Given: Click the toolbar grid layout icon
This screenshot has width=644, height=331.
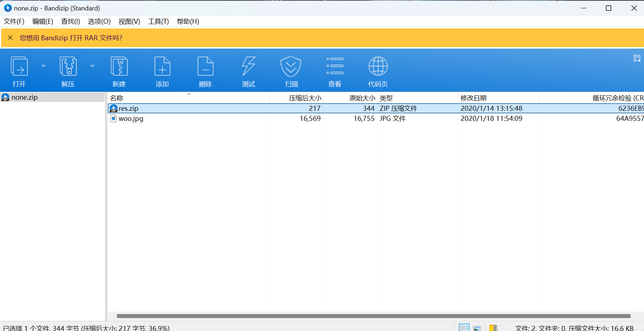Looking at the screenshot, I should tap(637, 58).
